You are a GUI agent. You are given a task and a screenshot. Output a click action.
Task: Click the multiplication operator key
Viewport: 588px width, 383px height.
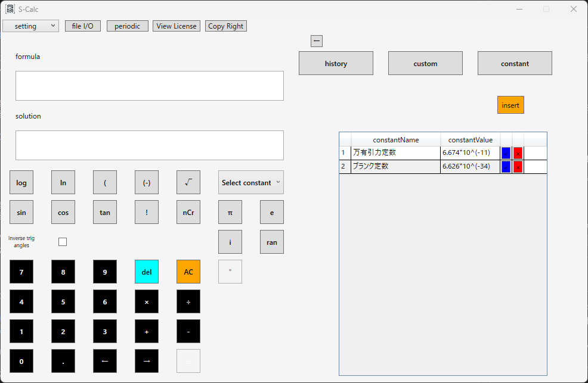point(147,301)
